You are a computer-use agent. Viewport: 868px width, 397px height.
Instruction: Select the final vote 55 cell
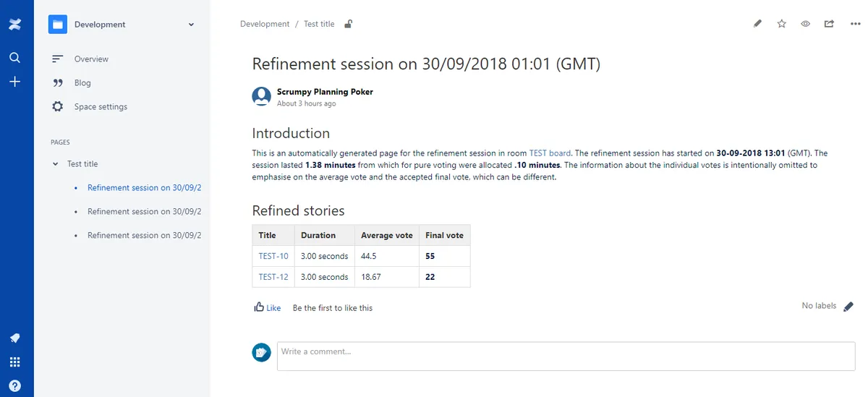(x=445, y=256)
